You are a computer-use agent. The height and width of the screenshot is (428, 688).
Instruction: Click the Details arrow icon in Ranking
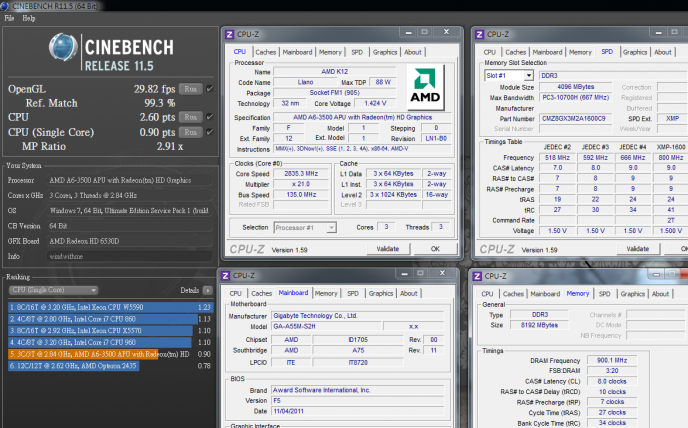click(x=208, y=290)
